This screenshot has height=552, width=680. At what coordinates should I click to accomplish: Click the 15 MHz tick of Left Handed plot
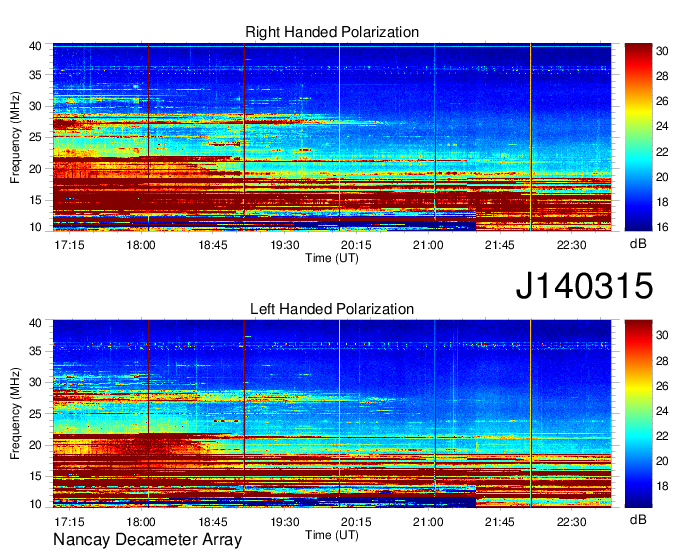click(36, 477)
